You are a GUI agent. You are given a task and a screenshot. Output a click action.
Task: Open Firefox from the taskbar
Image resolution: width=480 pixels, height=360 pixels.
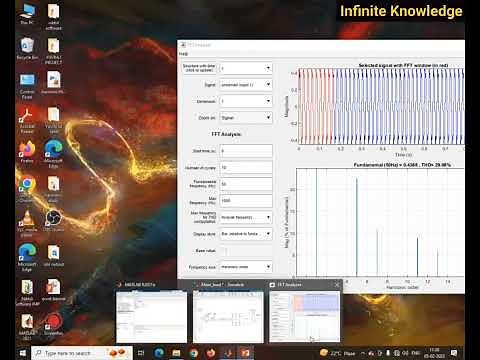click(x=211, y=353)
